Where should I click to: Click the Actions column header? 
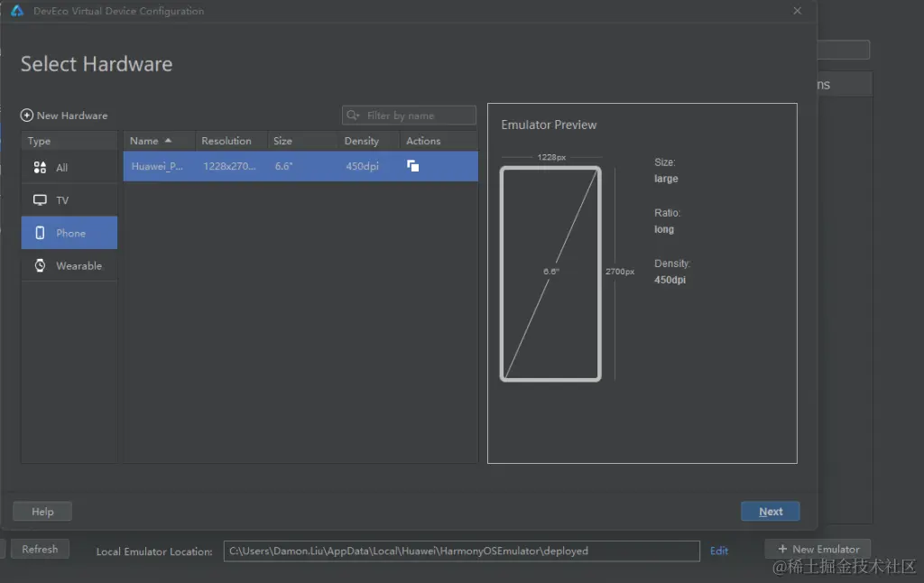point(439,141)
